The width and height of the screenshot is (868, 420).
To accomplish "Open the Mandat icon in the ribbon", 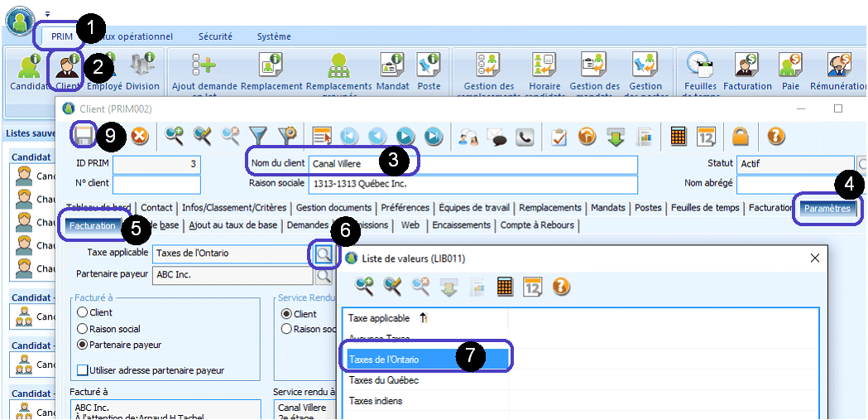I will (x=392, y=70).
